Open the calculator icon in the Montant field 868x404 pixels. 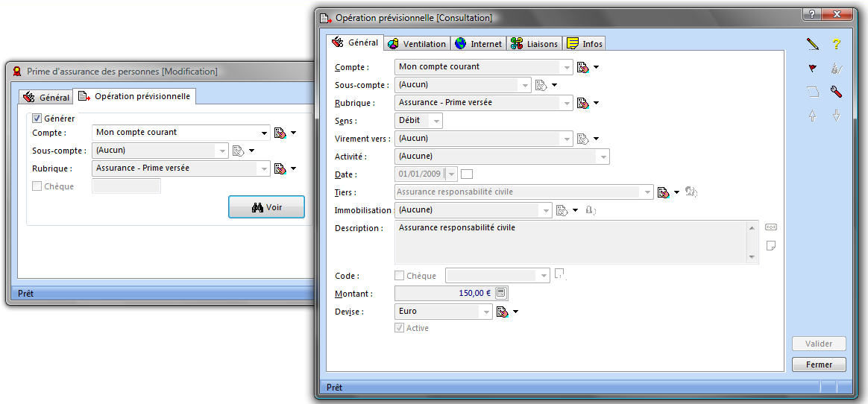click(501, 294)
